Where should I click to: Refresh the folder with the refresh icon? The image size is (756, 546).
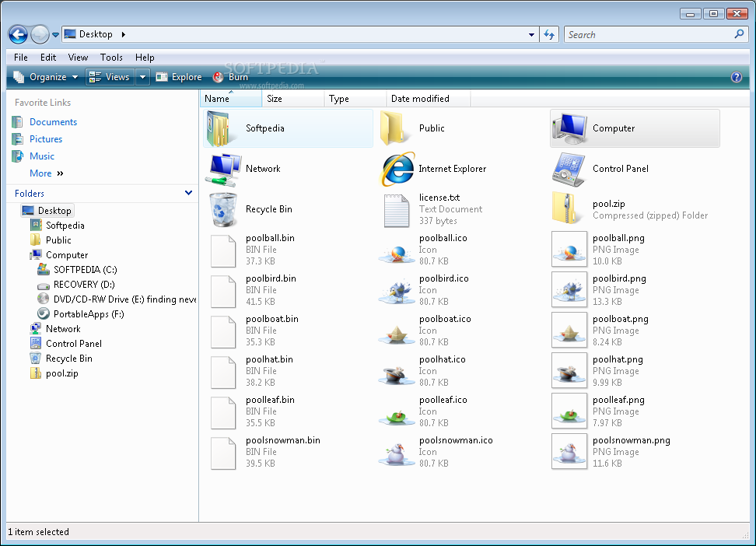click(x=549, y=35)
